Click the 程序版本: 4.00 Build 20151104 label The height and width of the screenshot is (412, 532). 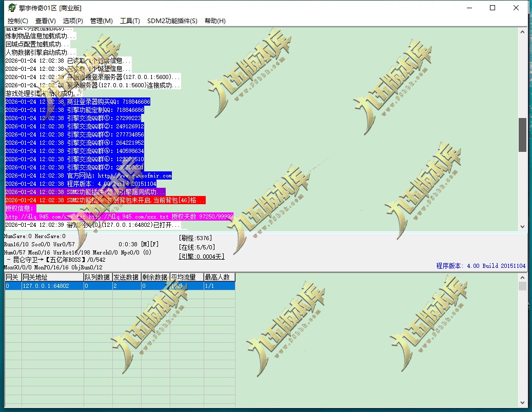tap(481, 266)
